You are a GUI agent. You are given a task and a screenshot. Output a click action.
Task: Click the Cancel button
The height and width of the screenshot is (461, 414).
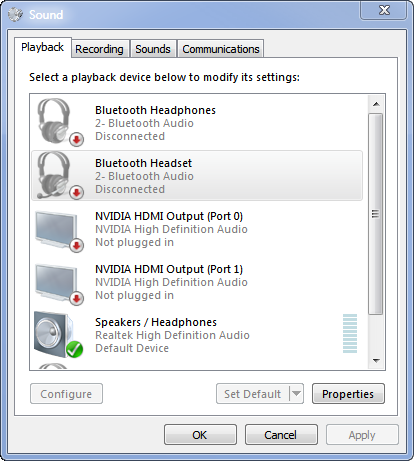click(281, 435)
